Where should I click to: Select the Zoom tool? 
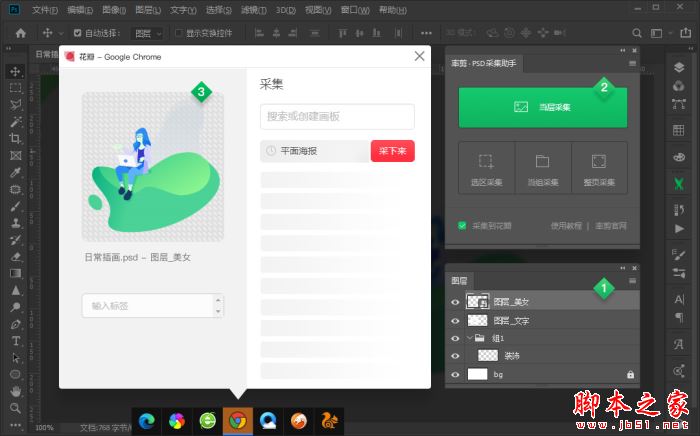click(16, 408)
